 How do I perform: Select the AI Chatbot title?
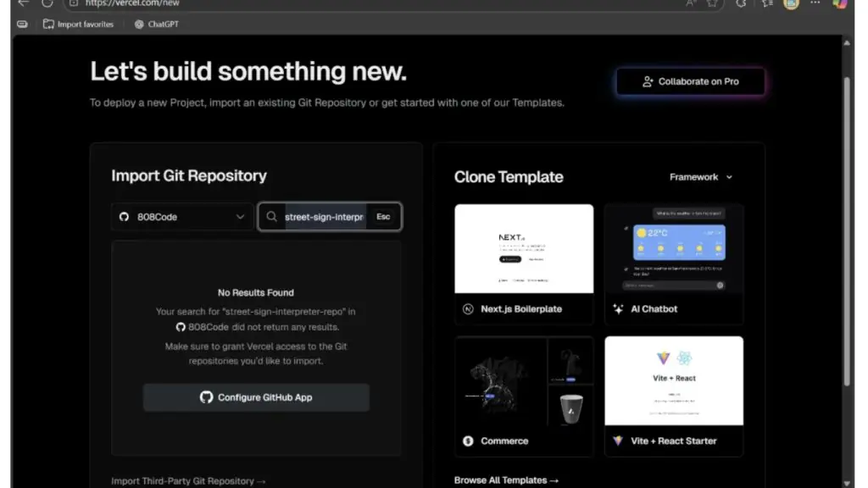pyautogui.click(x=654, y=309)
